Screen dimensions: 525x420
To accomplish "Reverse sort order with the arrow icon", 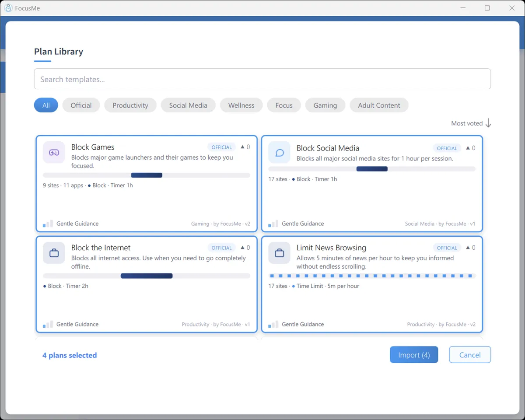I will point(488,123).
